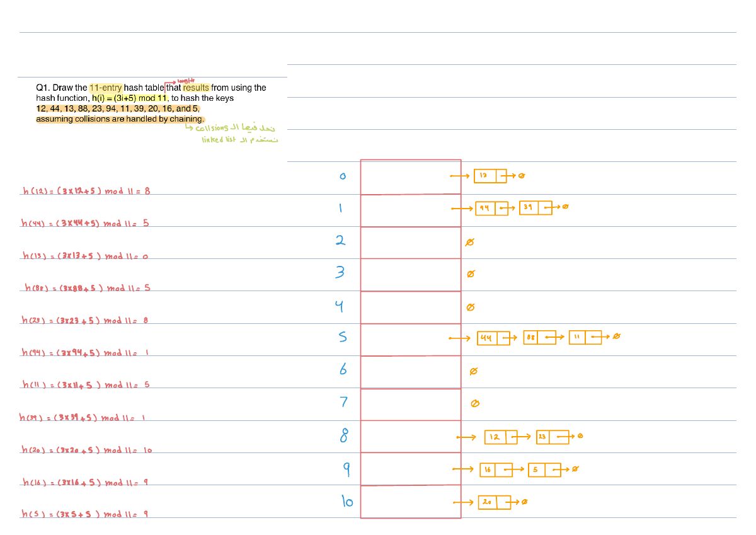This screenshot has width=756, height=535.
Task: Select the h(39) hash calculation line
Action: click(83, 417)
